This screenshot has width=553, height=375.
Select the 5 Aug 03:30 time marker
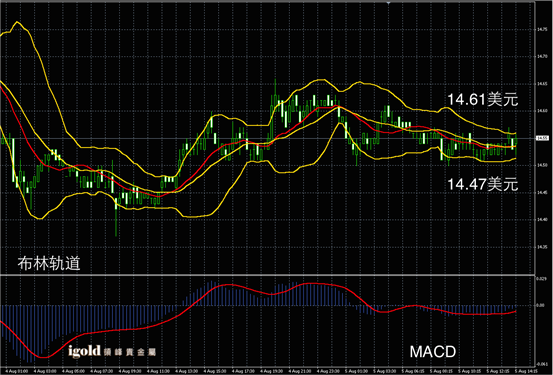coord(385,371)
